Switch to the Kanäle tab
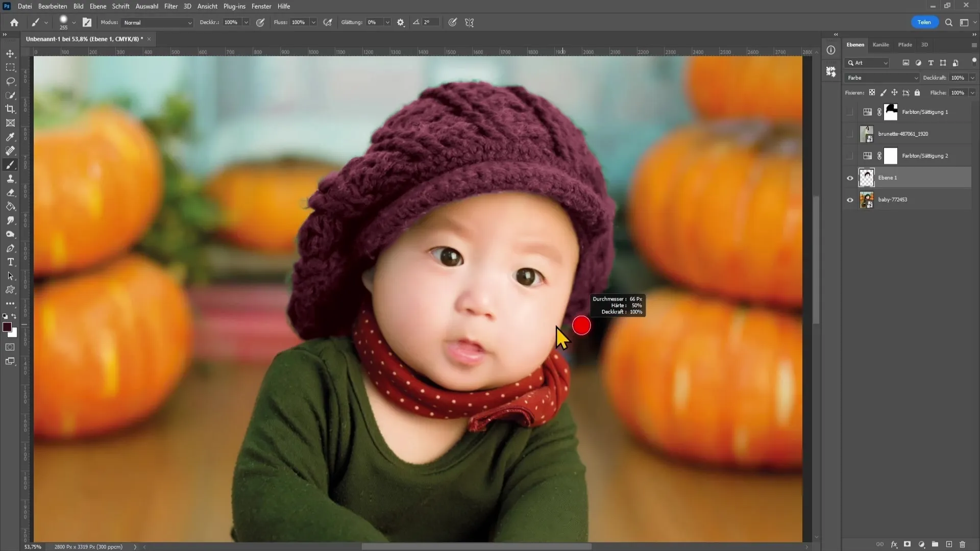The height and width of the screenshot is (551, 980). [x=880, y=45]
